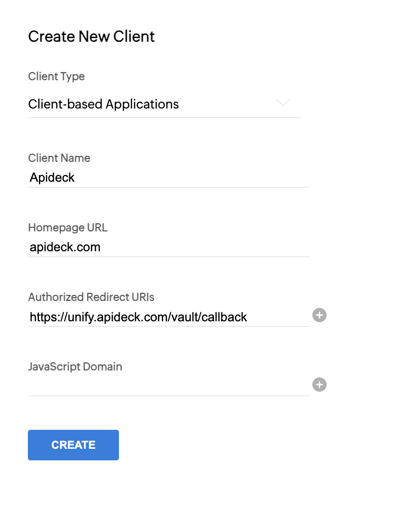
Task: Select the redirect URI https://unify.apideck.com/vault/callback
Action: (x=137, y=317)
